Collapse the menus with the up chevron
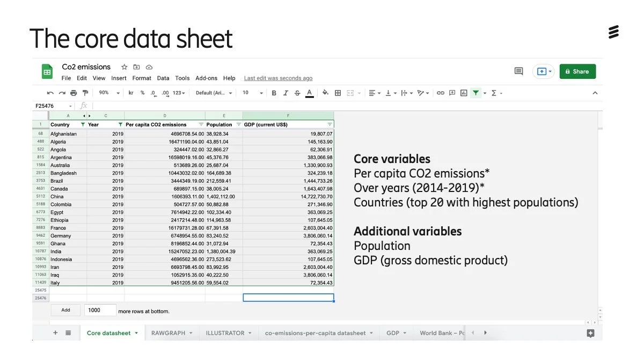Viewport: 644px width, 362px height. (x=595, y=93)
